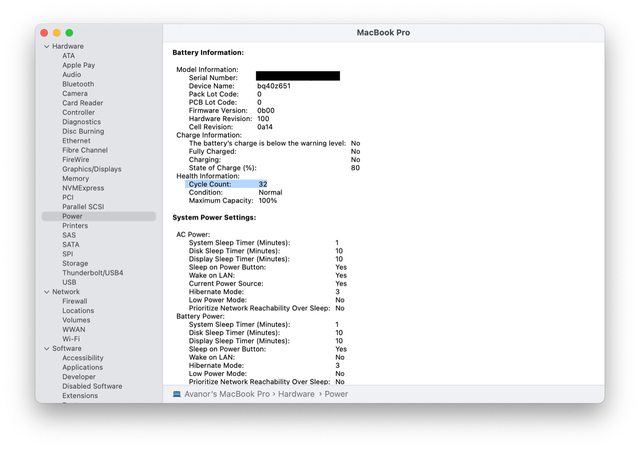
Task: Open Memory information
Action: (76, 178)
